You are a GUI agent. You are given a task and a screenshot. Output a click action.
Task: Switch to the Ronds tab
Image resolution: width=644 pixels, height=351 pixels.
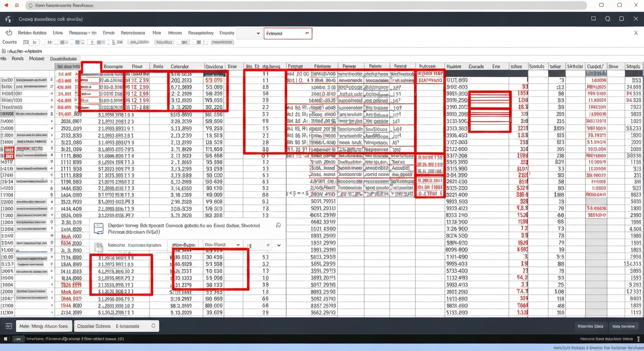tap(17, 58)
